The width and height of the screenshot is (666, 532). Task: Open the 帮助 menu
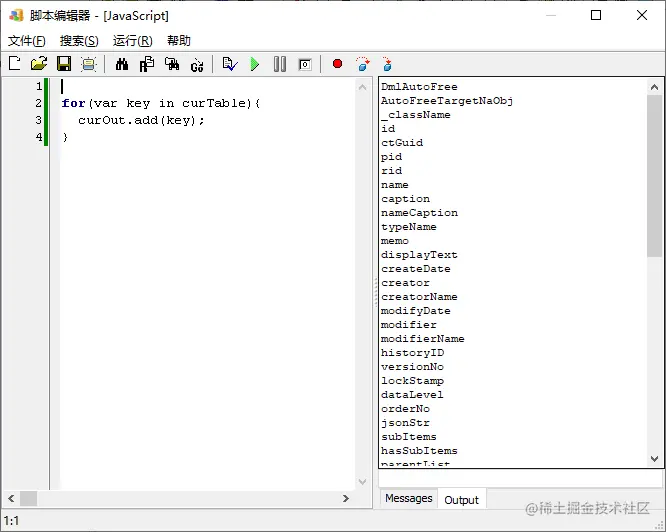[179, 41]
